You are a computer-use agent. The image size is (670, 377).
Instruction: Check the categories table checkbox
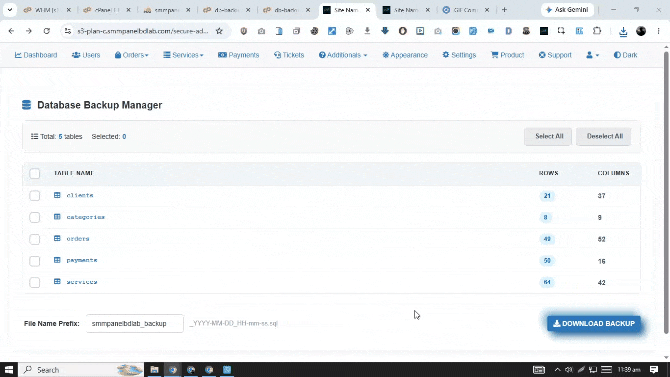coord(35,218)
